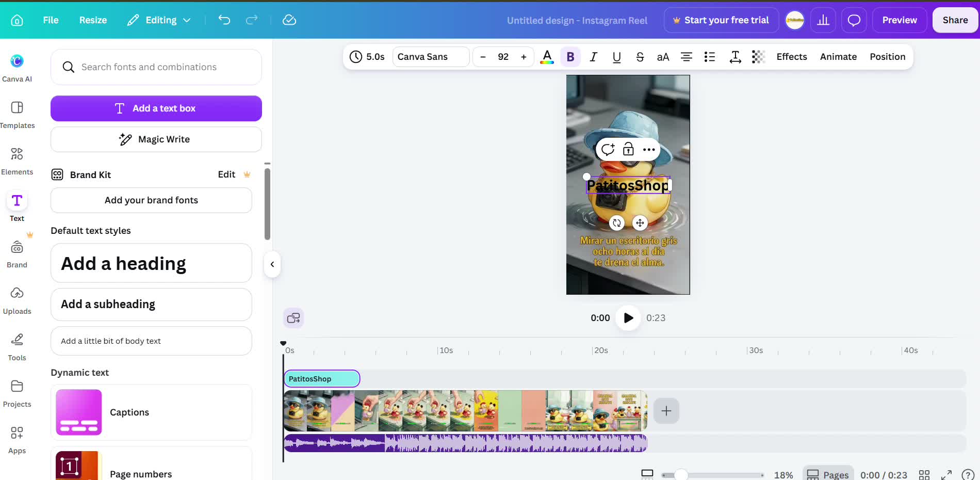Open the transparency checkerboard icon
Viewport: 980px width, 480px height.
pyautogui.click(x=758, y=57)
